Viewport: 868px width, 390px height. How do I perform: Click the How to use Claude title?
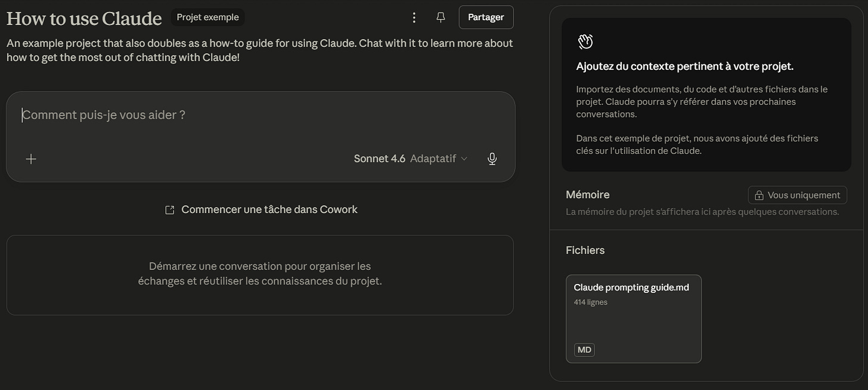[x=84, y=18]
